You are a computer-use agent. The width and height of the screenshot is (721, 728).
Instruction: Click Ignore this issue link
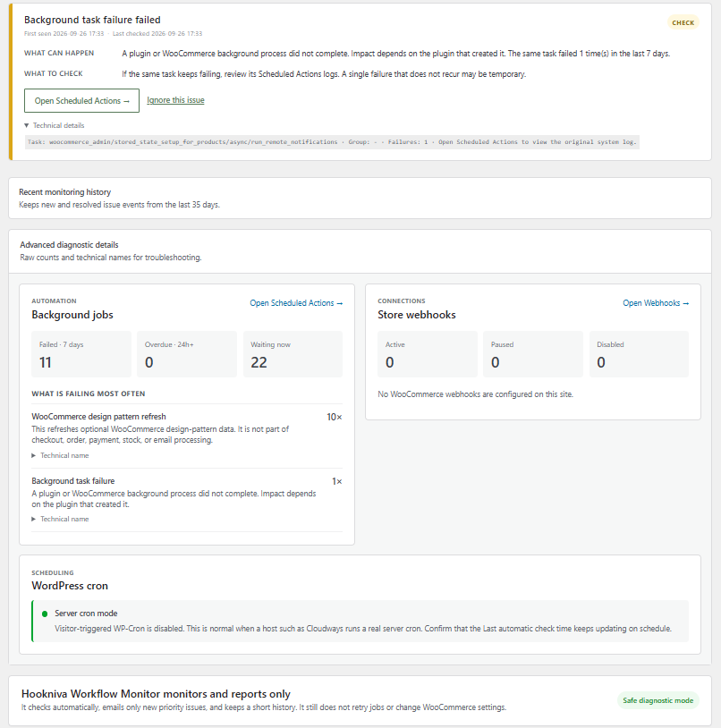click(175, 100)
